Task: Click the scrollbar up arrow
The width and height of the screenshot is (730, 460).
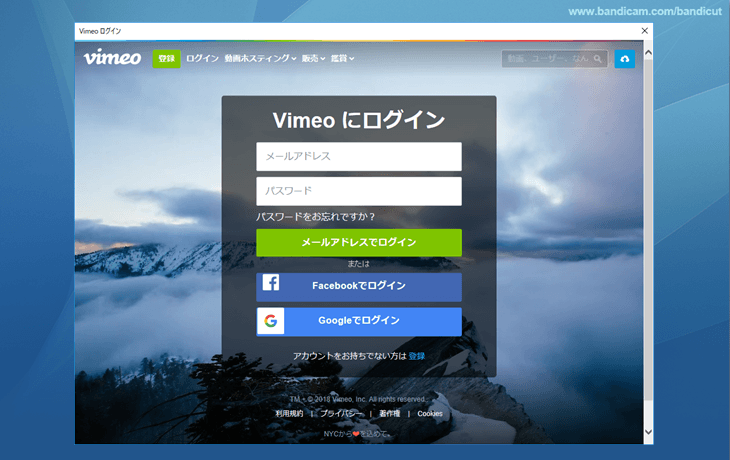Action: click(x=648, y=53)
